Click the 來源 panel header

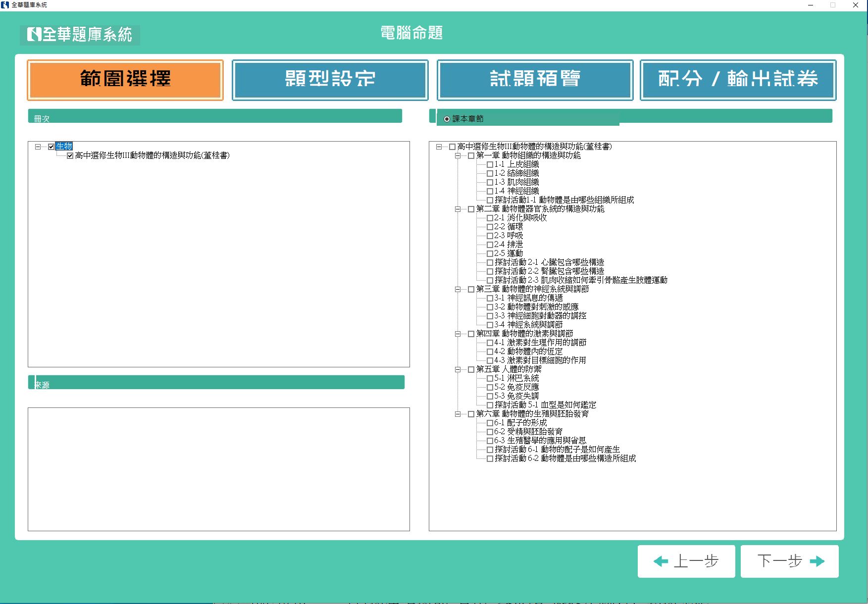tap(216, 382)
